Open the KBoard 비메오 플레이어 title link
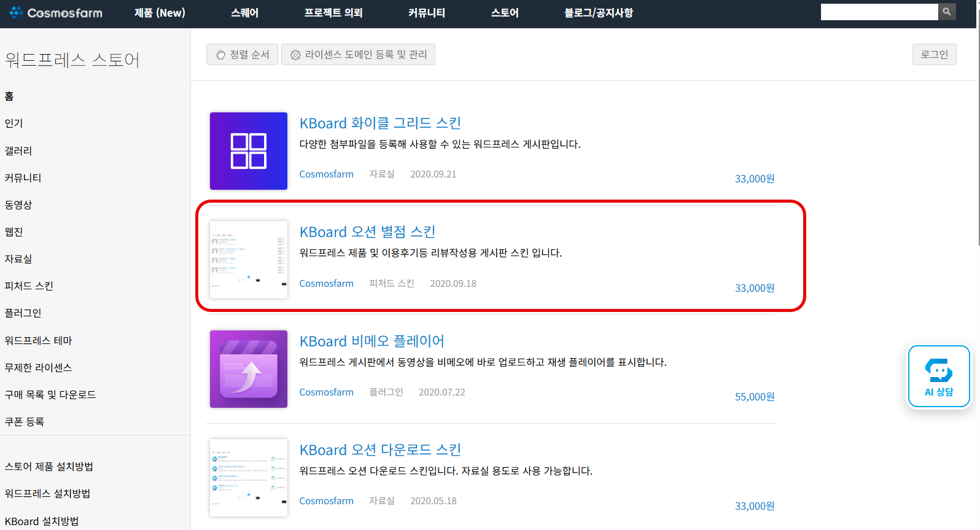 click(x=371, y=341)
